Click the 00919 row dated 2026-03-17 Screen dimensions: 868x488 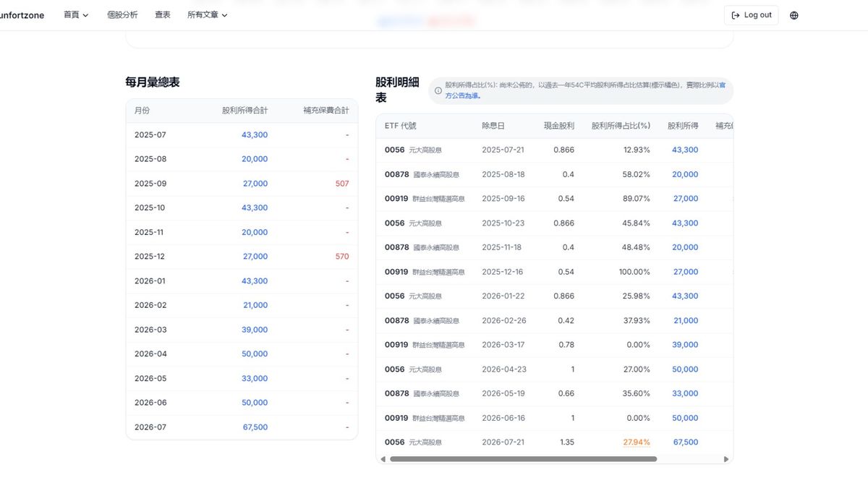coord(554,345)
